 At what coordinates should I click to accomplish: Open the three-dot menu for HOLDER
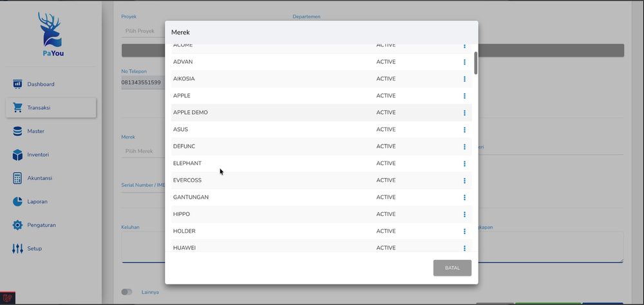point(464,231)
